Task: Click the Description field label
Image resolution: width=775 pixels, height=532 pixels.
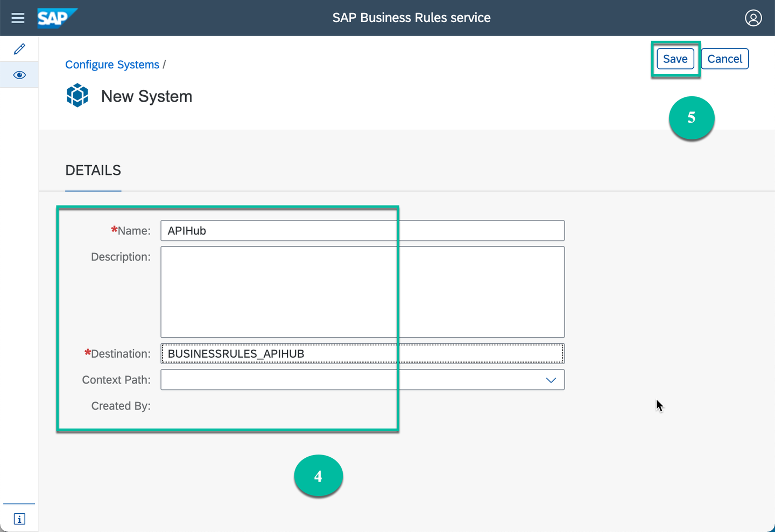Action: tap(121, 257)
